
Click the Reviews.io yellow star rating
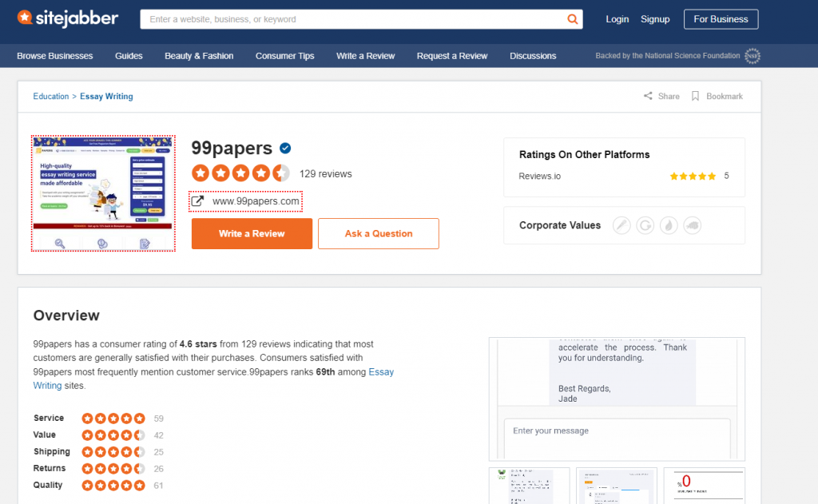tap(693, 177)
